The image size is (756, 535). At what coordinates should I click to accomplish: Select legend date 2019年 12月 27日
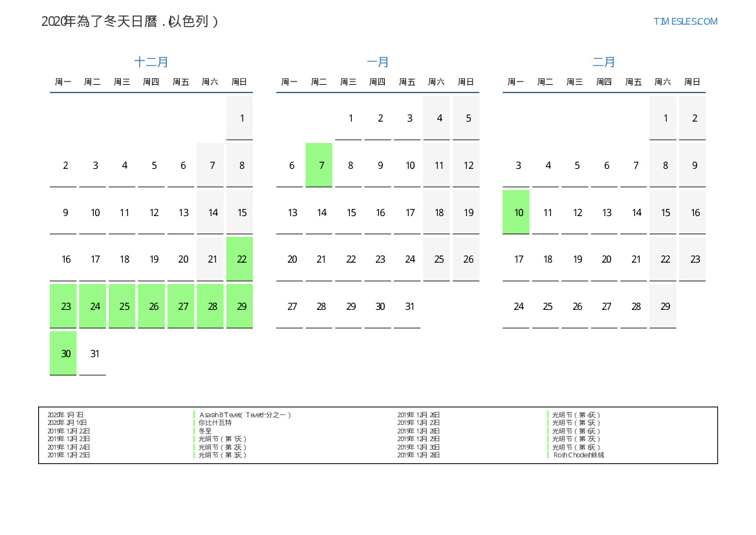tap(418, 422)
